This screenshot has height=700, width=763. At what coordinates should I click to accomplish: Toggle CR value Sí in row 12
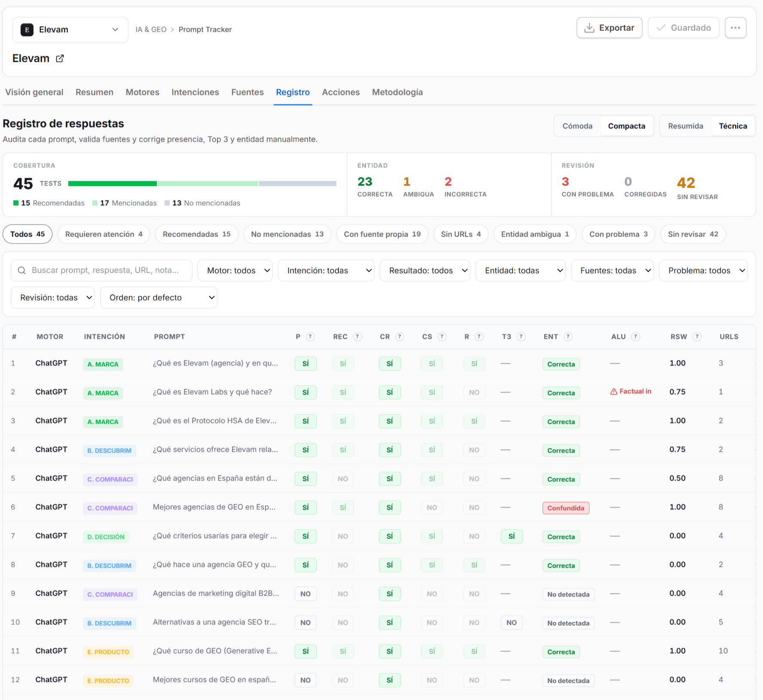[390, 680]
